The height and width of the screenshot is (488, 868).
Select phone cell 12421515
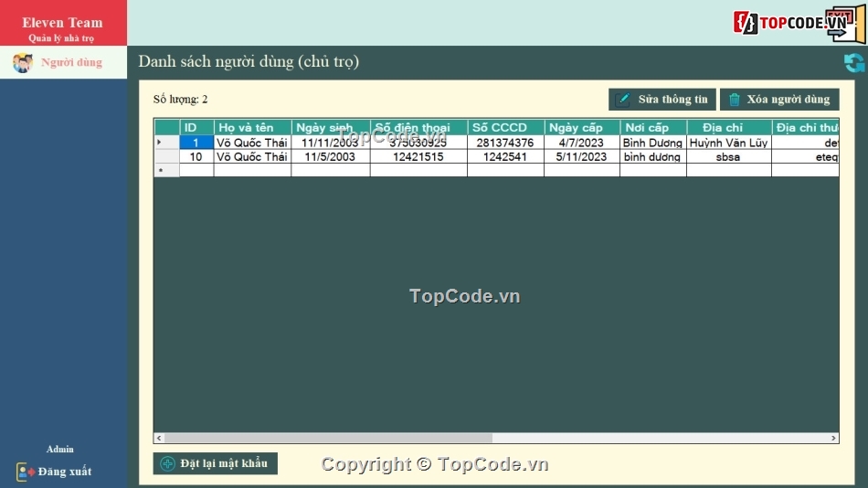click(x=418, y=157)
